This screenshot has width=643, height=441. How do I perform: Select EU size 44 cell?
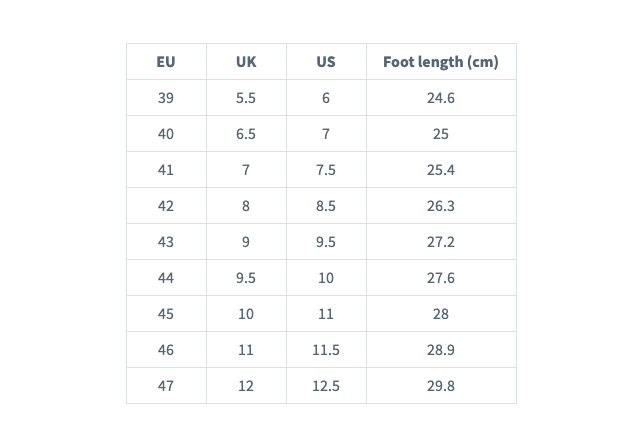pyautogui.click(x=166, y=278)
